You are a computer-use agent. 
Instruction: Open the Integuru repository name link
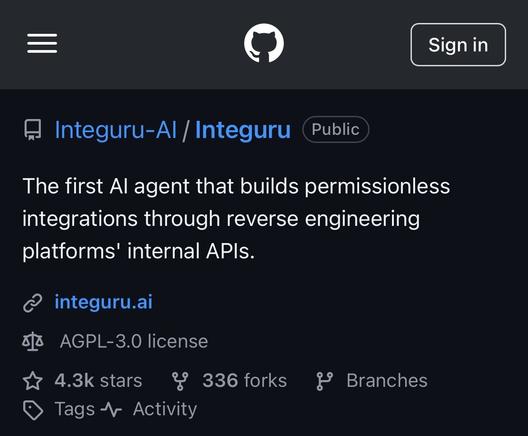(x=243, y=130)
